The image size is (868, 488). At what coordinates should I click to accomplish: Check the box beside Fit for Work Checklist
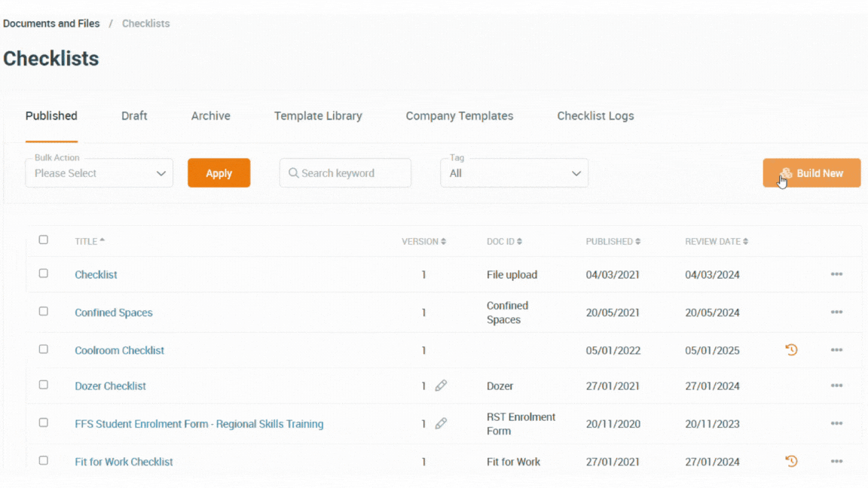[x=43, y=459]
